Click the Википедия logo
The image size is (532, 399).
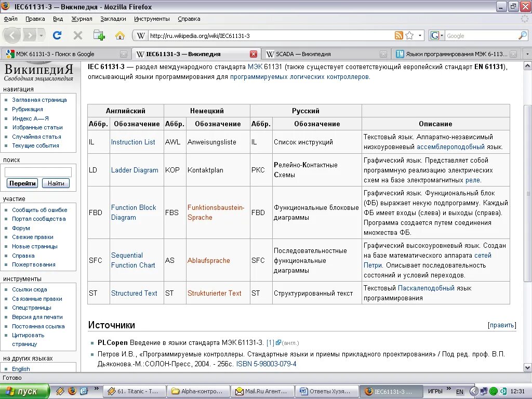(38, 72)
